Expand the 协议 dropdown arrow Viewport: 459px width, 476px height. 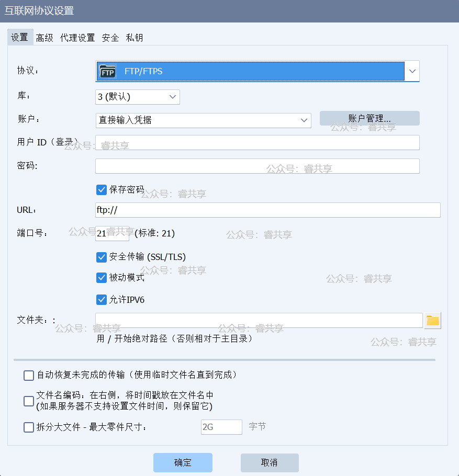(412, 71)
